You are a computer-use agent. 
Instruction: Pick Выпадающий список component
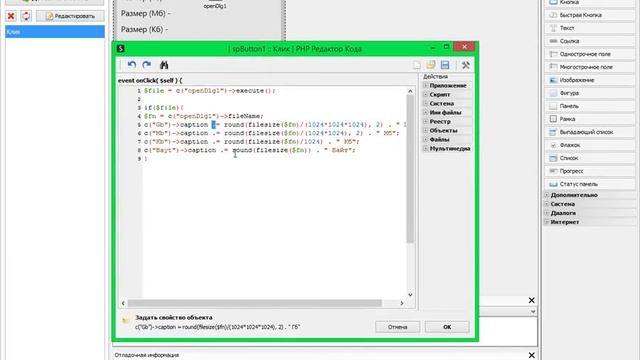pos(589,132)
